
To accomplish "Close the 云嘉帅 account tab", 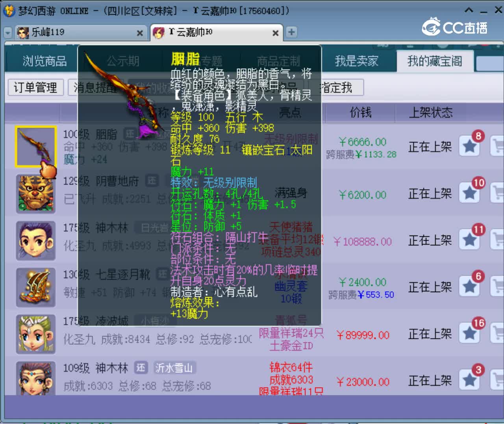I will (x=276, y=33).
